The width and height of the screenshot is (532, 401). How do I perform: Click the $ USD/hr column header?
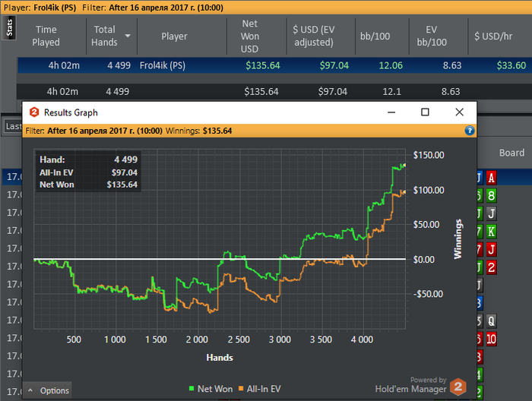click(x=493, y=36)
